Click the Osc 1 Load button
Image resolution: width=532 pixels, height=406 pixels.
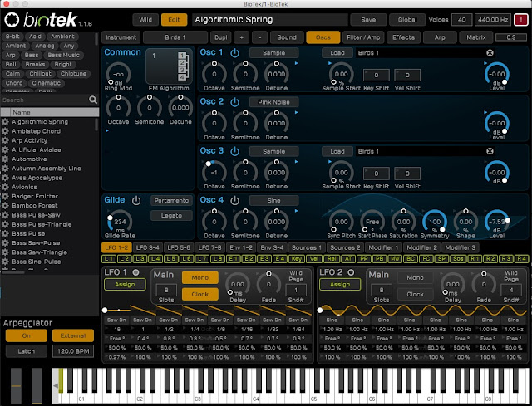tap(337, 53)
